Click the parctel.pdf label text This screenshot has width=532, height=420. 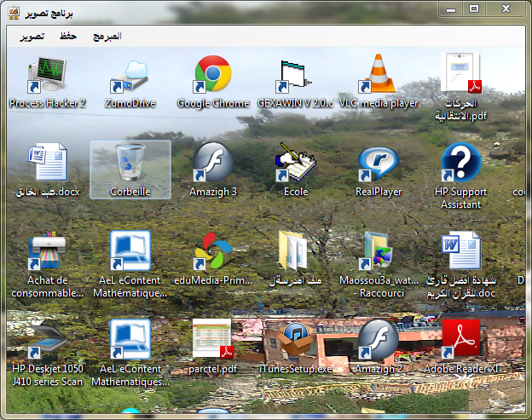(213, 369)
